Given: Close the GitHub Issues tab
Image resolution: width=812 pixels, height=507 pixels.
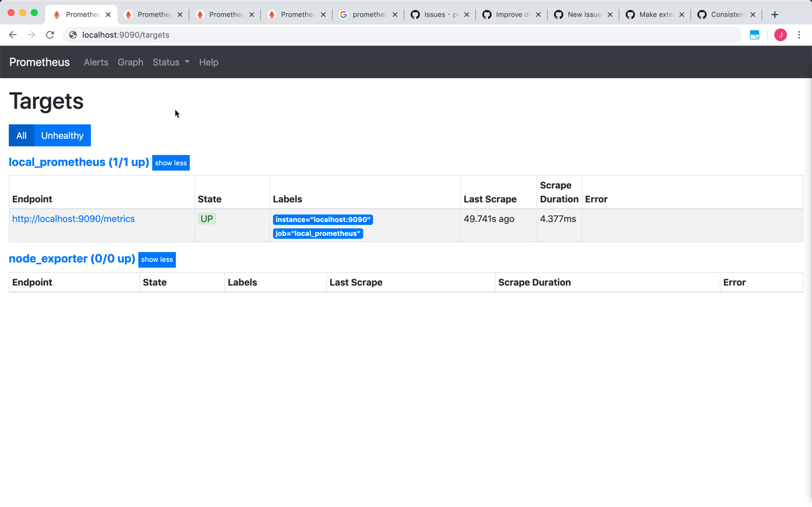Looking at the screenshot, I should pos(467,14).
